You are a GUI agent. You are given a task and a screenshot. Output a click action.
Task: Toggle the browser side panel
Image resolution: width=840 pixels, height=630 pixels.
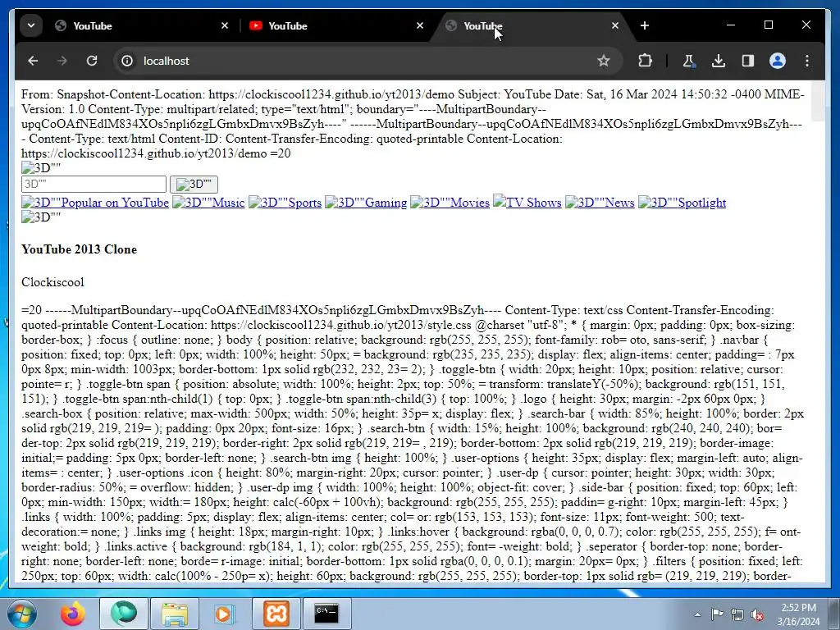(748, 61)
